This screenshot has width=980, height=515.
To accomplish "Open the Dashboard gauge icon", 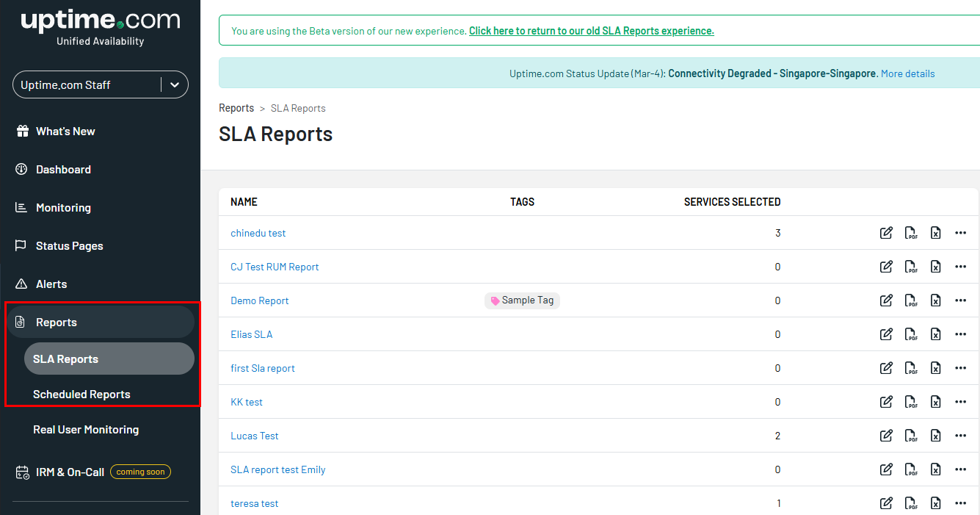I will (21, 170).
